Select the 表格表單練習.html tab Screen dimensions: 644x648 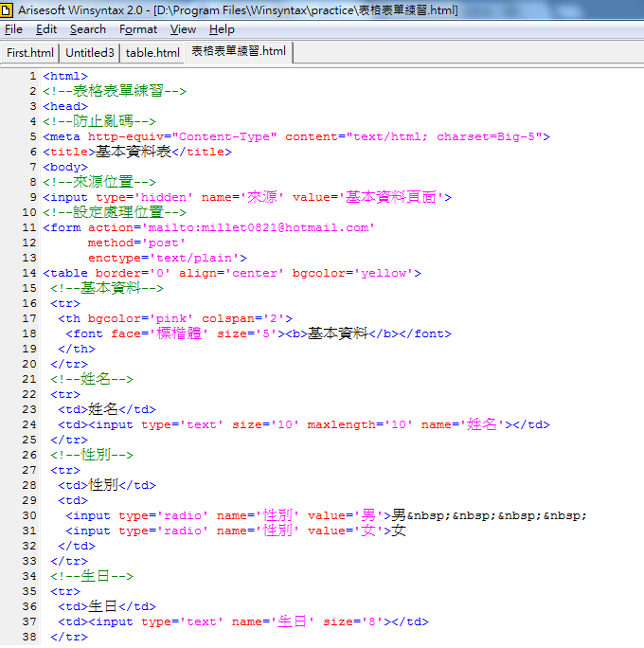click(x=239, y=52)
